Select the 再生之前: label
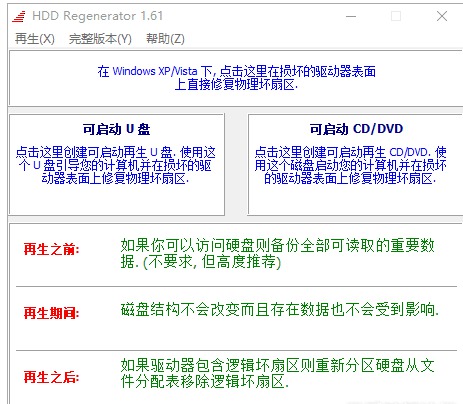Screen dimensions: 463x404 [51, 249]
